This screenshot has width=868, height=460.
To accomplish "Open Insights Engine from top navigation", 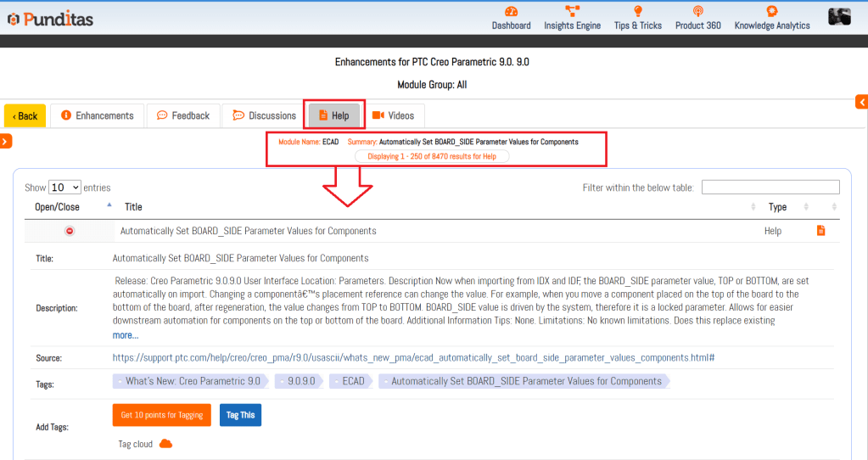I will 572,12.
